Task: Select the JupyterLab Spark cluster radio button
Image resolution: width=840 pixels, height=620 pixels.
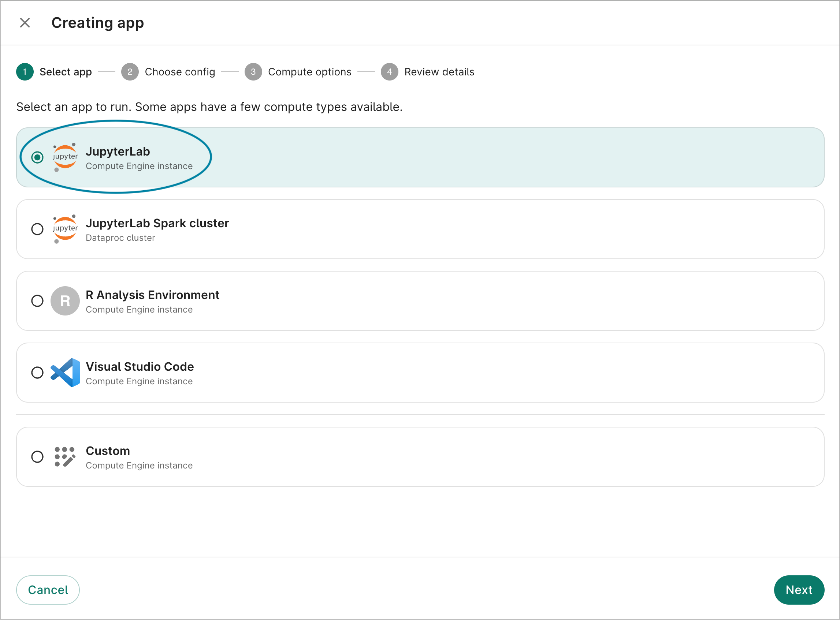Action: [x=37, y=229]
